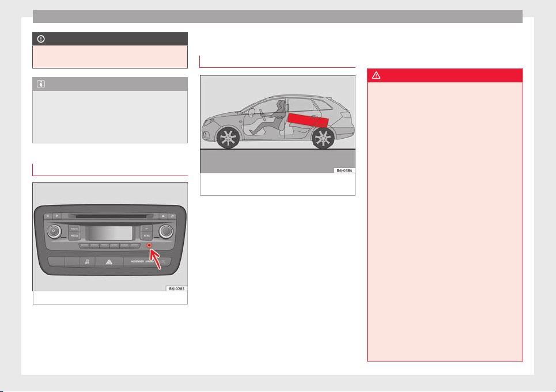Image resolution: width=556 pixels, height=392 pixels.
Task: Click the right tuning knob
Action: tap(165, 231)
